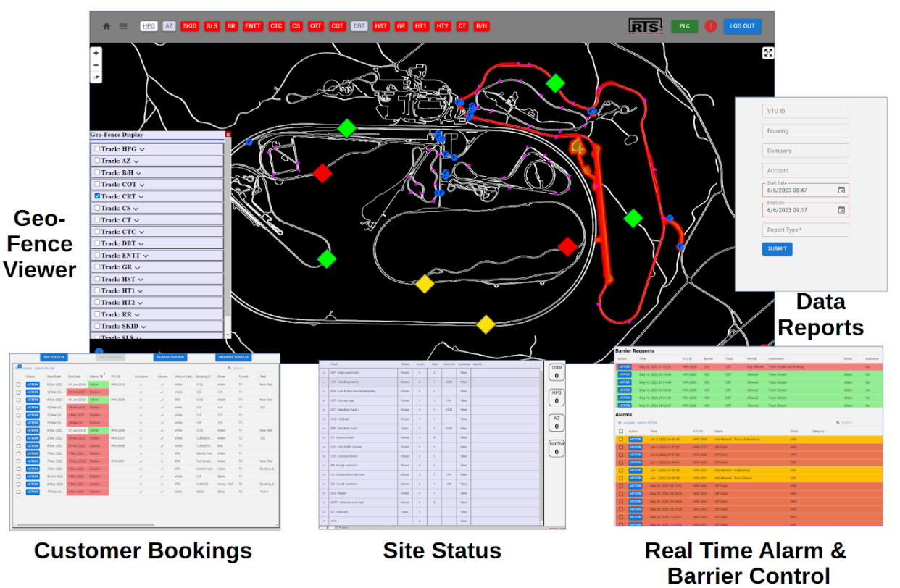900x588 pixels.
Task: Click the RELEASE TRACKER button
Action: tap(170, 358)
